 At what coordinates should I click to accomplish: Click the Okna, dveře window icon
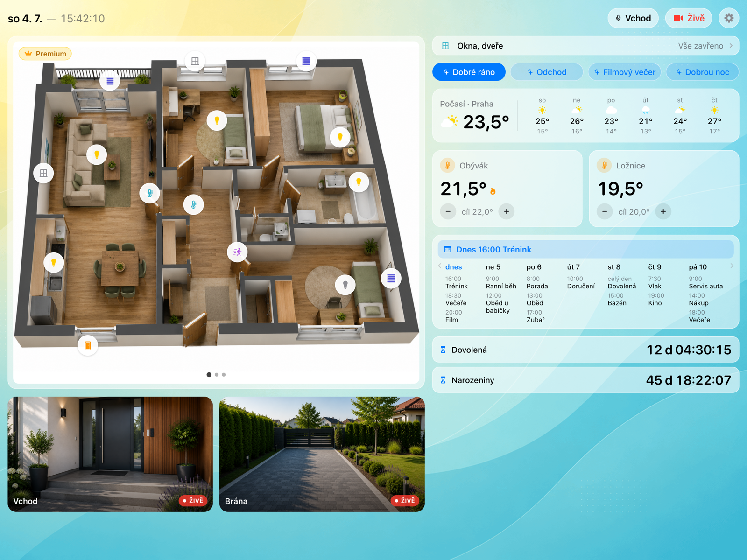point(445,46)
